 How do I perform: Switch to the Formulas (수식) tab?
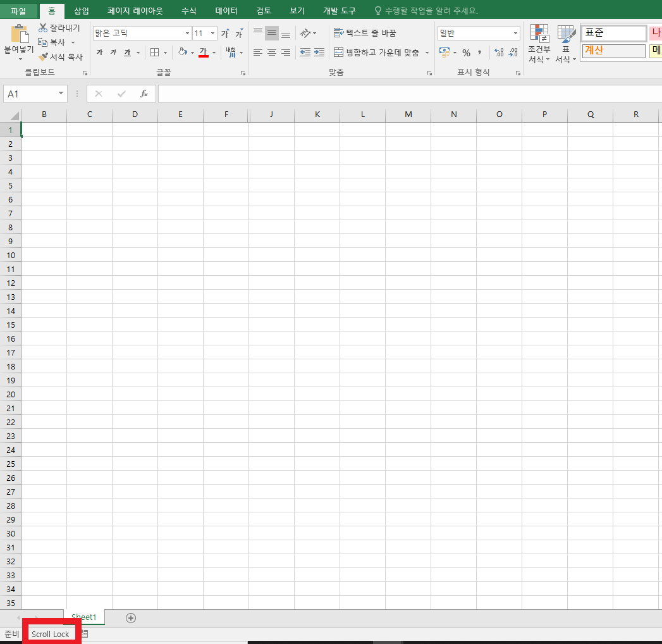click(188, 11)
